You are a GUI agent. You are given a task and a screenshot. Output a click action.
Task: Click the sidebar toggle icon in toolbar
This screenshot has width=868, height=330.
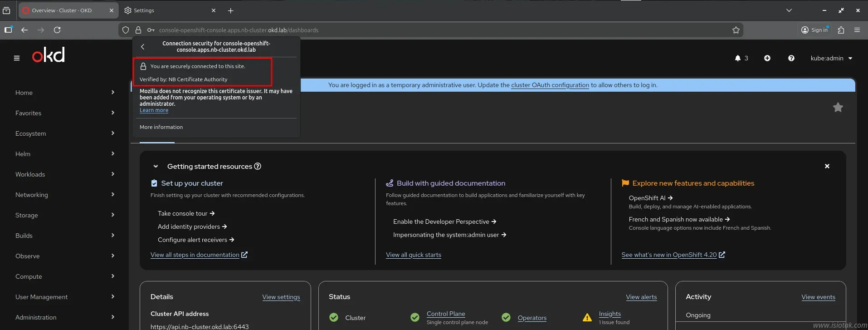pyautogui.click(x=8, y=30)
